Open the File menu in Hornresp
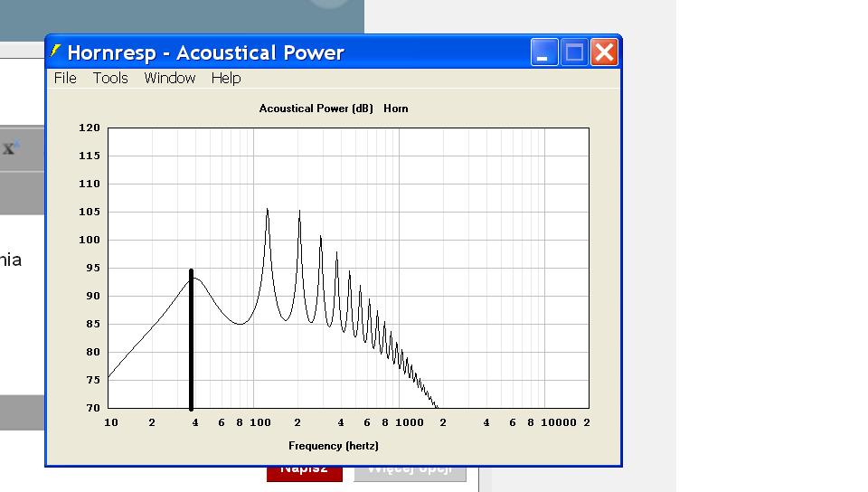868x492 pixels. point(65,78)
